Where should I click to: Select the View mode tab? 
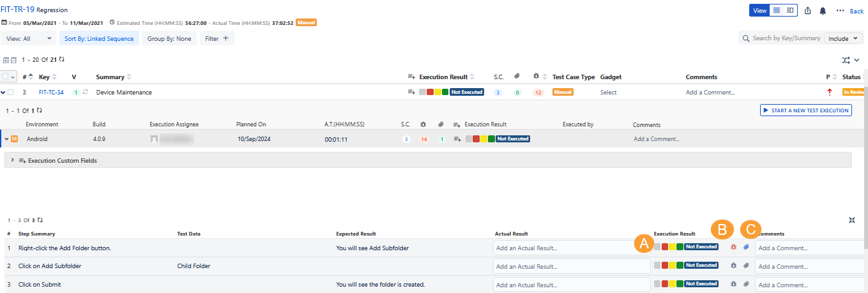(760, 10)
